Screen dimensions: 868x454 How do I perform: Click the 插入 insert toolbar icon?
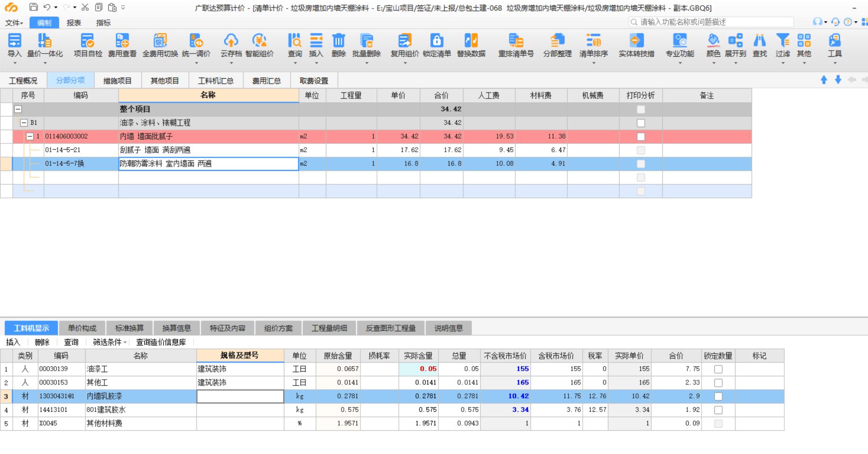point(316,41)
